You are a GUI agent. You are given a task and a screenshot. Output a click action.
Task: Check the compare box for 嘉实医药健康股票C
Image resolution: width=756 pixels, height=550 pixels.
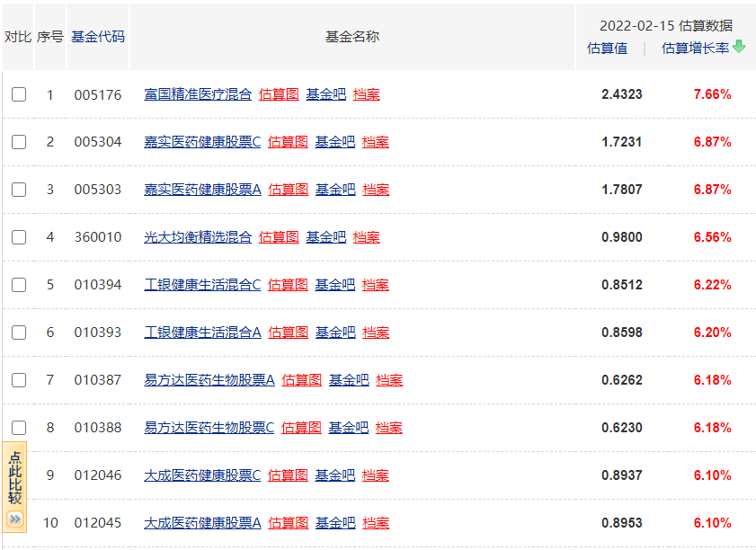tap(19, 142)
